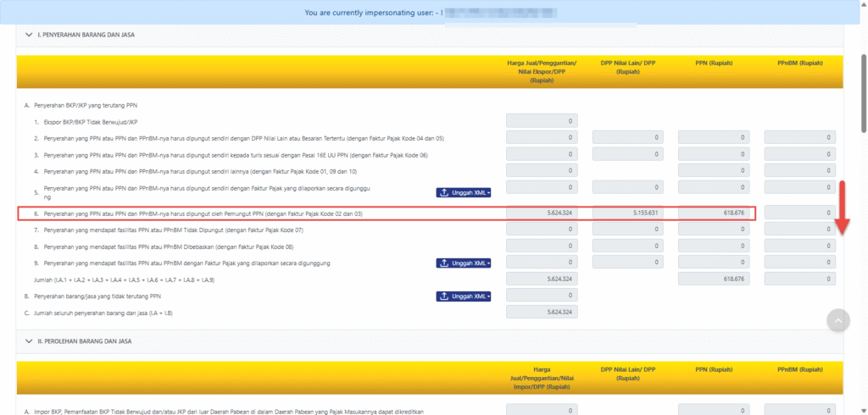The width and height of the screenshot is (868, 415).
Task: Click row 8 PPnBM field
Action: [x=799, y=246]
